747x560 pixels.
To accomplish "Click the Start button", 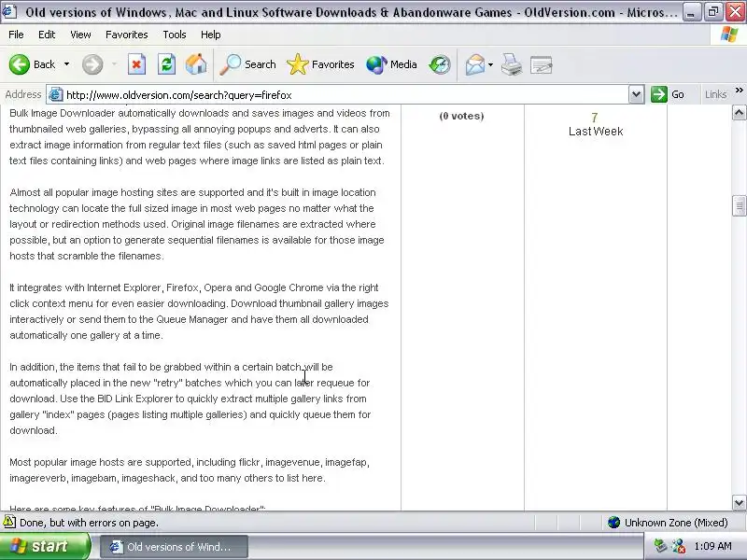I will pyautogui.click(x=45, y=546).
